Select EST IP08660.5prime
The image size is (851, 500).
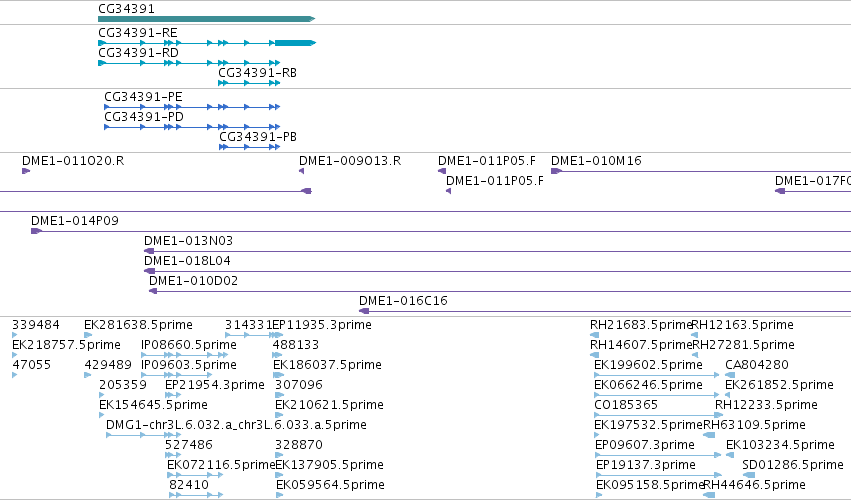189,345
